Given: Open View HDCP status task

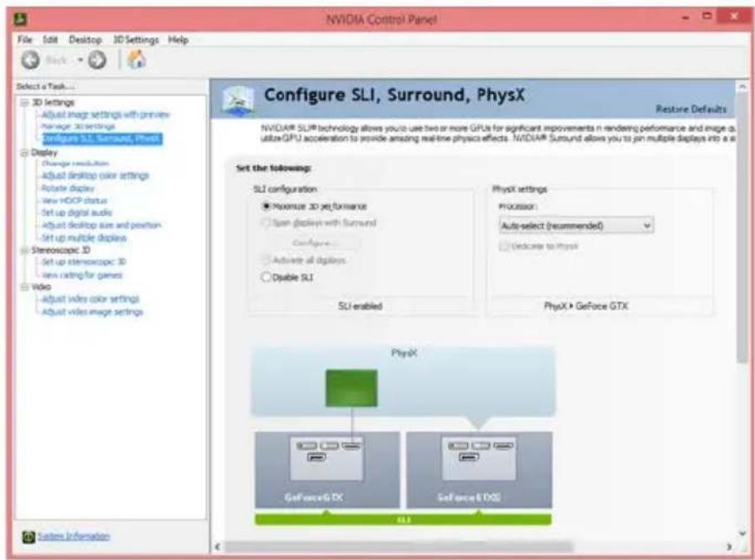Looking at the screenshot, I should tap(74, 200).
